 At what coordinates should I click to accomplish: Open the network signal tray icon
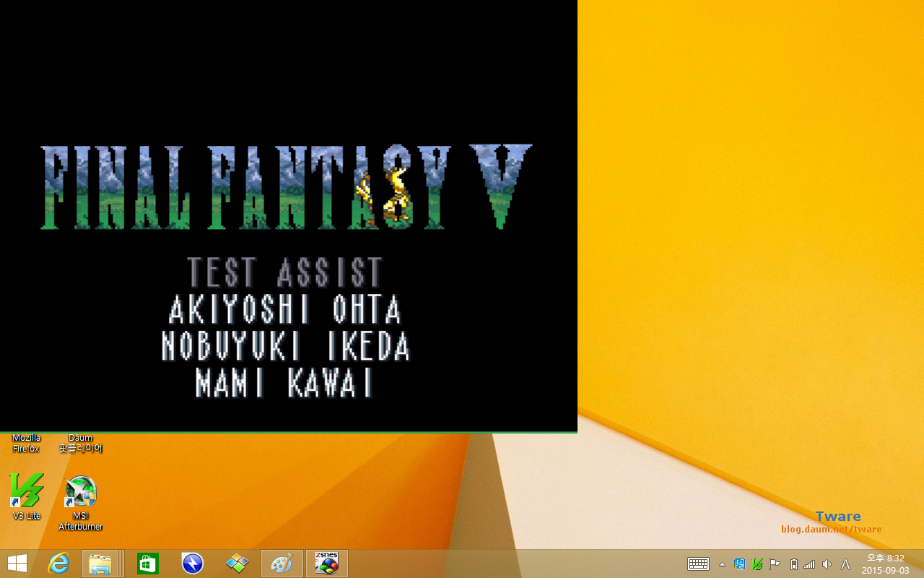pos(810,564)
